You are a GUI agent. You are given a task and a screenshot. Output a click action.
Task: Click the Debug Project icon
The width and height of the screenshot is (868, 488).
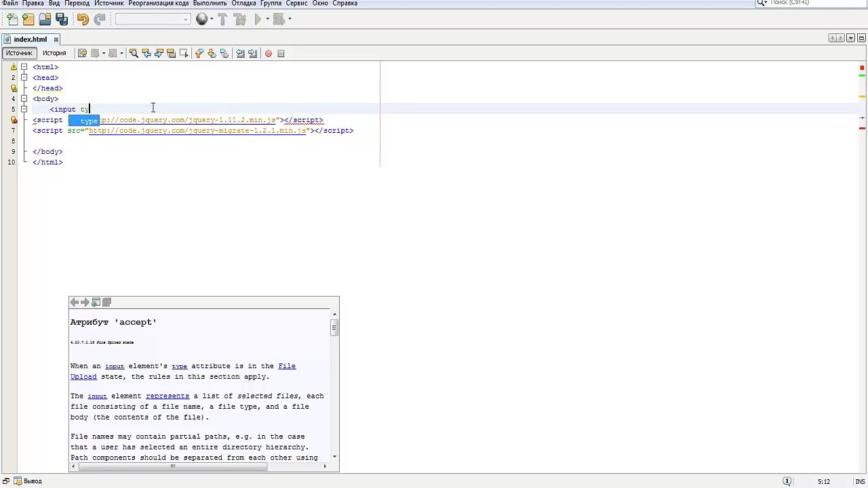279,20
